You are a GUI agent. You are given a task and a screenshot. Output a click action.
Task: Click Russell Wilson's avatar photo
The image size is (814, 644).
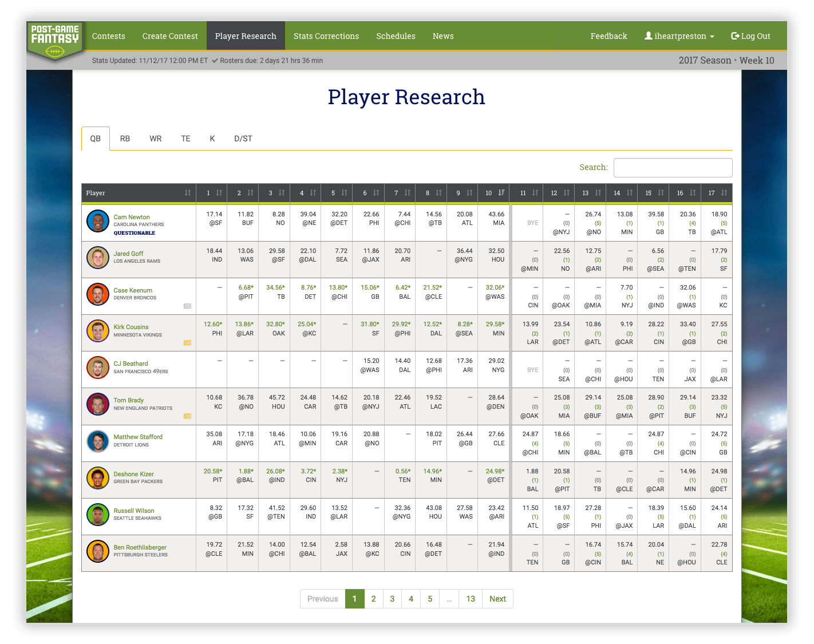point(98,515)
